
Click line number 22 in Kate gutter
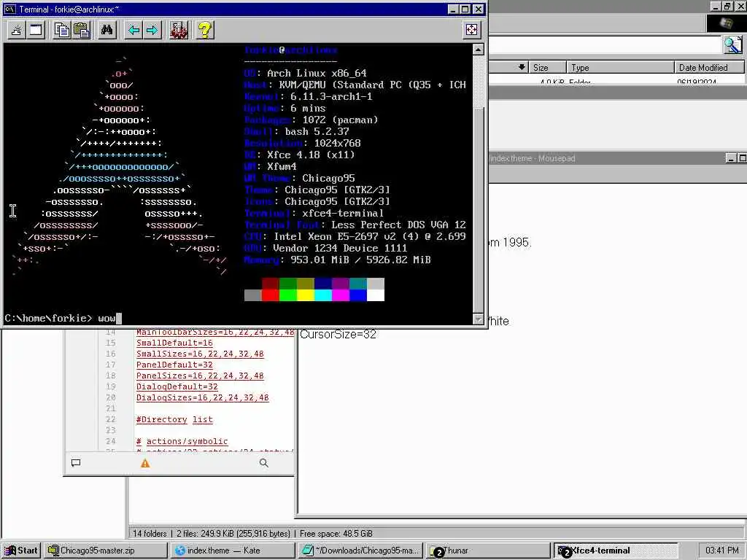point(111,419)
